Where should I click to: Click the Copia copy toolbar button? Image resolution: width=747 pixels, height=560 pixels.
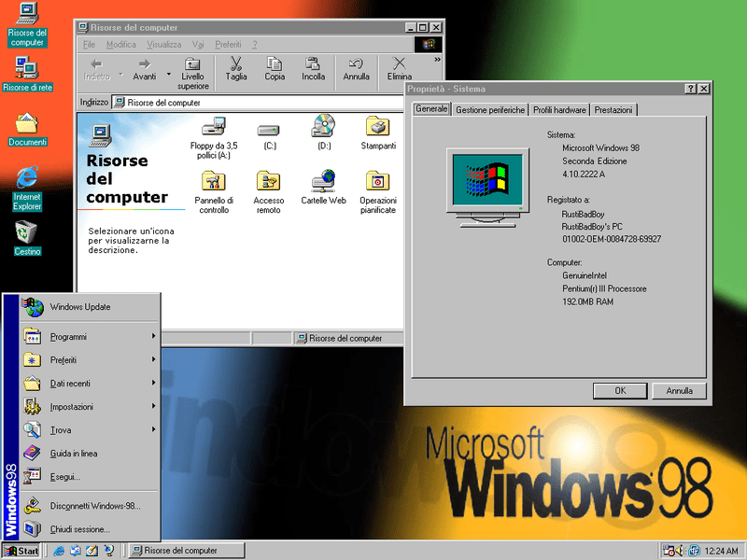point(275,69)
